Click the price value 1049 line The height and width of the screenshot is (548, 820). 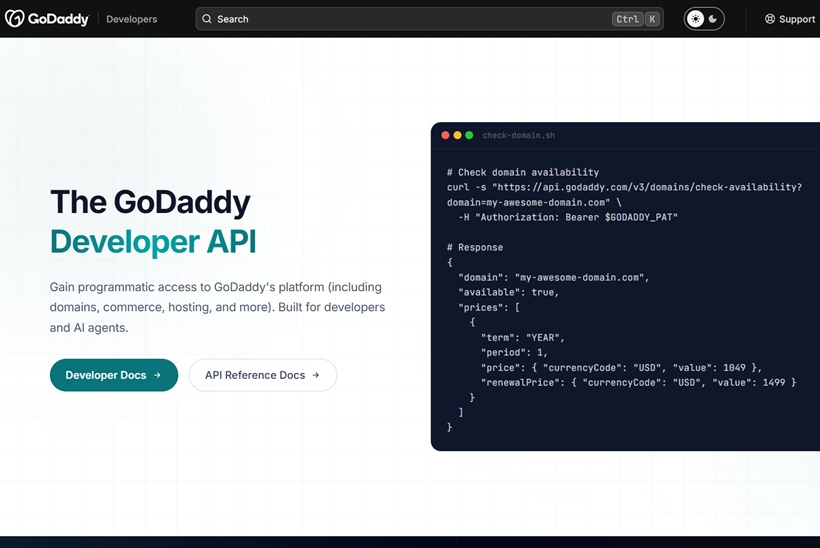coord(621,368)
